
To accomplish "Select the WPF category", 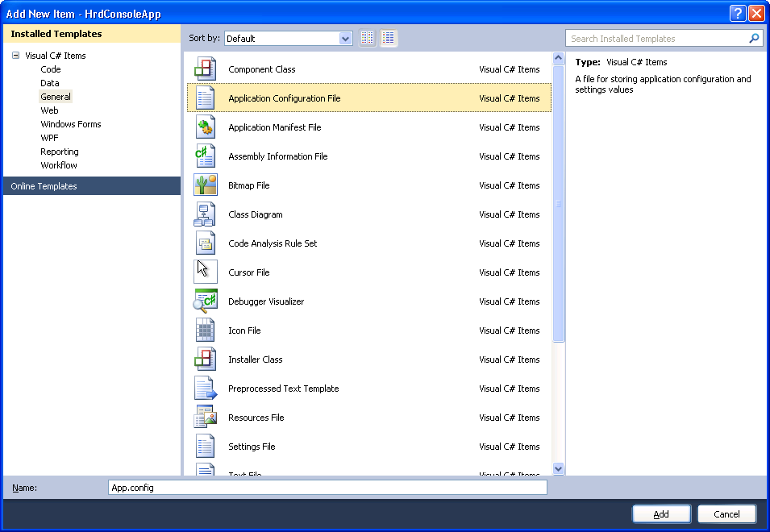I will click(49, 138).
